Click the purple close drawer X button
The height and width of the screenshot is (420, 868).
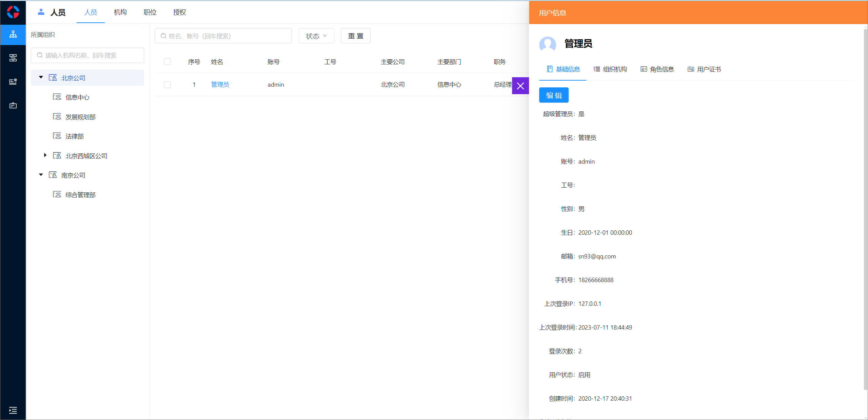[x=520, y=86]
